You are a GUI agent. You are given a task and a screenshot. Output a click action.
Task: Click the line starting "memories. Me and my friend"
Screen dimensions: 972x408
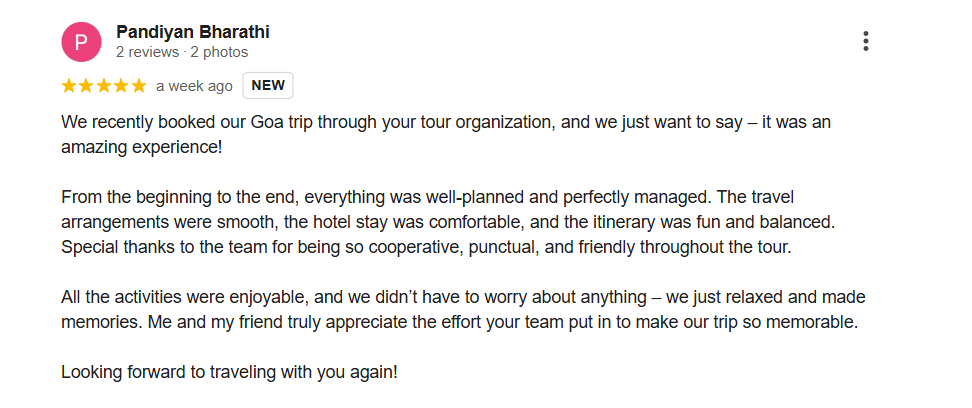pos(460,322)
